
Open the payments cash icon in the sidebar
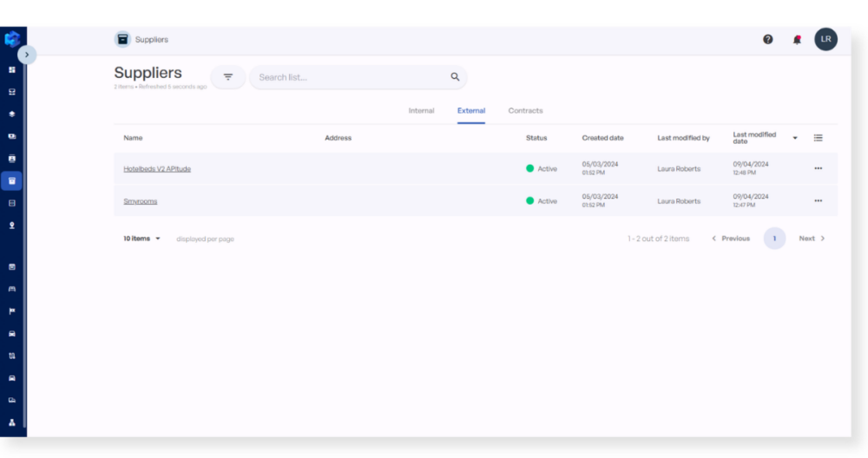coord(12,136)
